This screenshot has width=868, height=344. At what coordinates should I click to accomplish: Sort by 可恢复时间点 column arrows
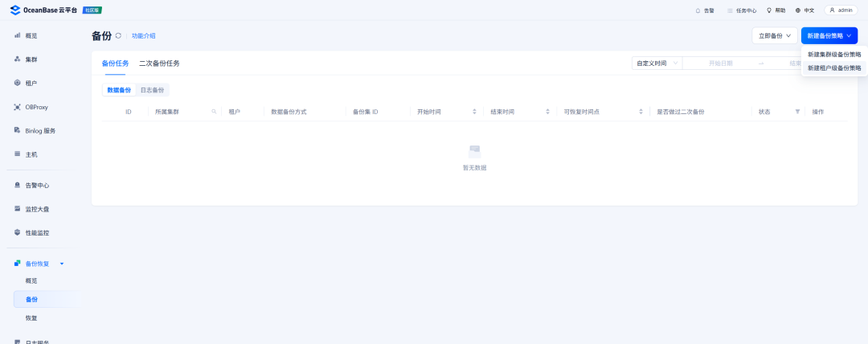pyautogui.click(x=641, y=112)
